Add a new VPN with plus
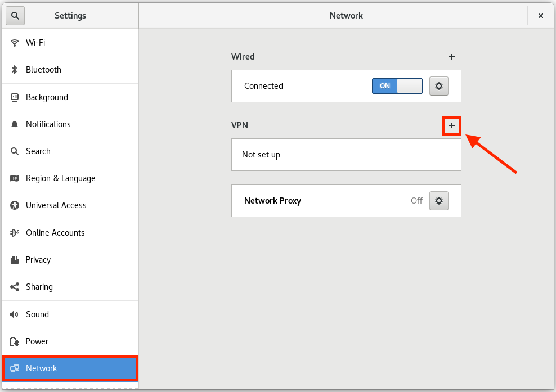556x392 pixels. (452, 125)
